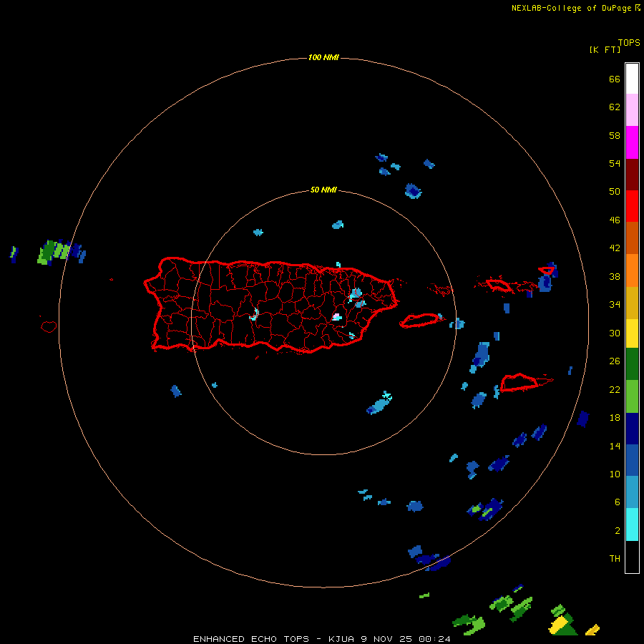
Task: Select the "26" scale label
Action: [x=615, y=361]
